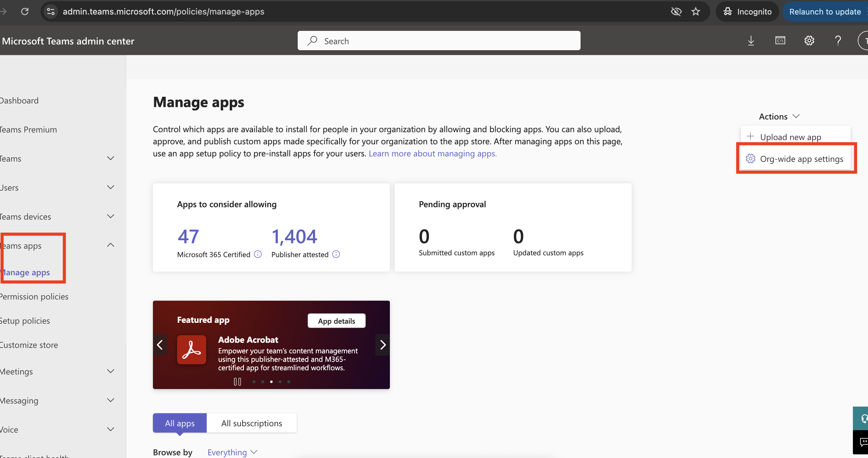This screenshot has height=458, width=868.
Task: Click the downloads arrow icon in header
Action: coord(751,41)
